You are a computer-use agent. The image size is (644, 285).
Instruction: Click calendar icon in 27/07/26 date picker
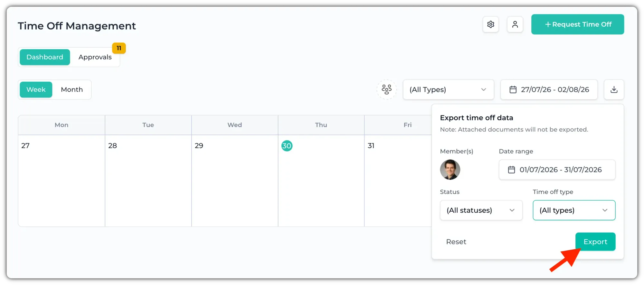click(513, 89)
